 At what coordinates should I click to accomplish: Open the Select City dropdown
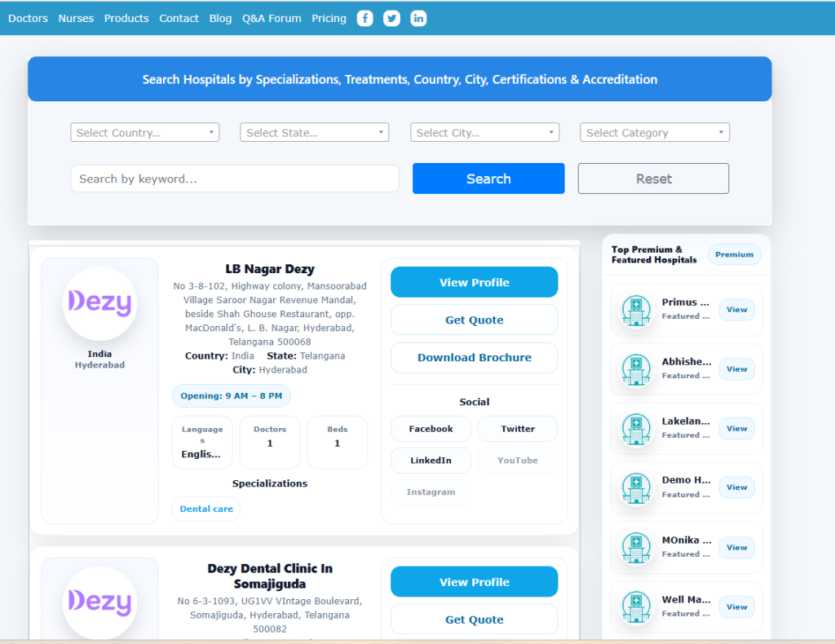click(x=484, y=133)
